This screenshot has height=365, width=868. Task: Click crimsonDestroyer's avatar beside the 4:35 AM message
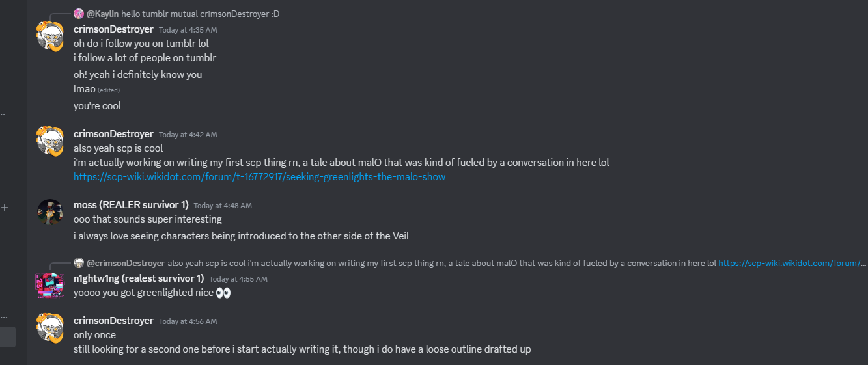coord(50,36)
